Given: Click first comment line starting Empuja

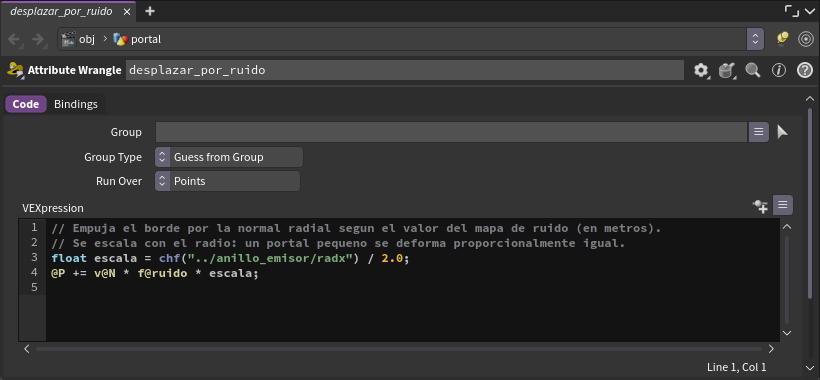Looking at the screenshot, I should coord(357,228).
